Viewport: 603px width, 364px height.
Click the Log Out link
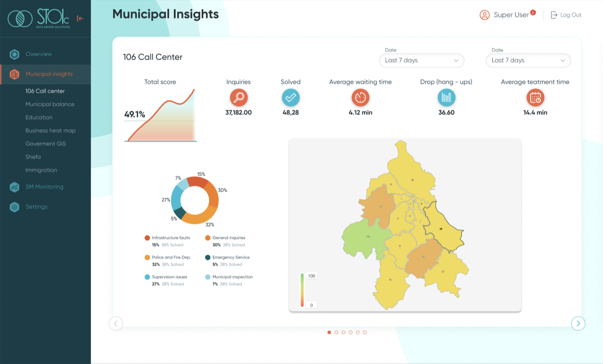[571, 15]
